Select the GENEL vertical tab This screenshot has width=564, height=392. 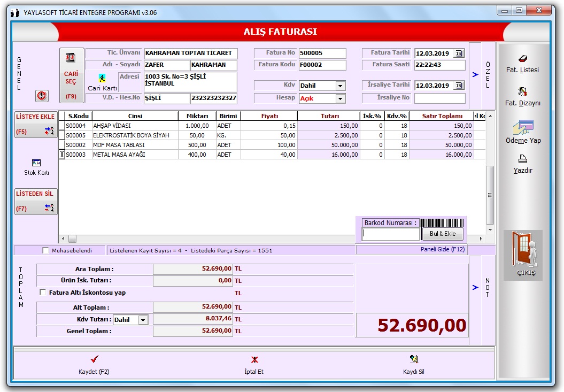point(19,74)
